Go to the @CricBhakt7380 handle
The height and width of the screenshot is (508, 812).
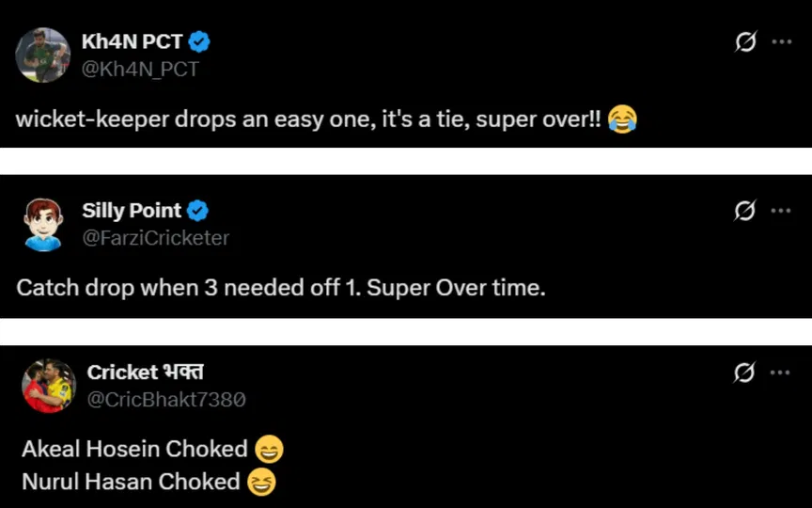click(166, 399)
